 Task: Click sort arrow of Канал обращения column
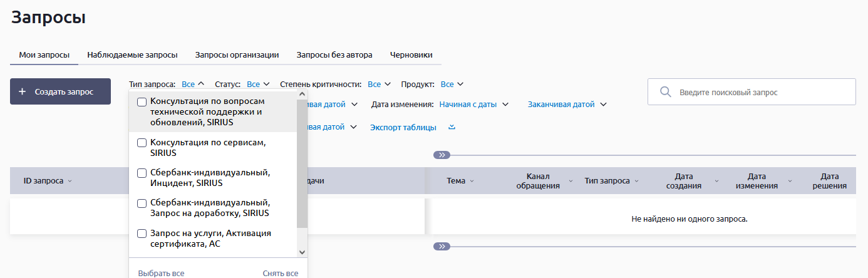click(x=571, y=181)
